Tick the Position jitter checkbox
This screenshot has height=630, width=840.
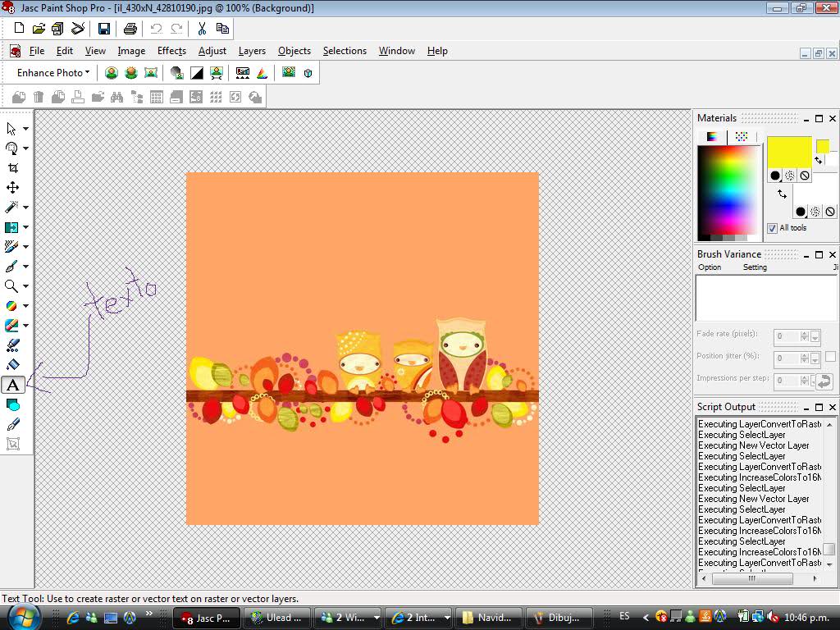(x=830, y=357)
